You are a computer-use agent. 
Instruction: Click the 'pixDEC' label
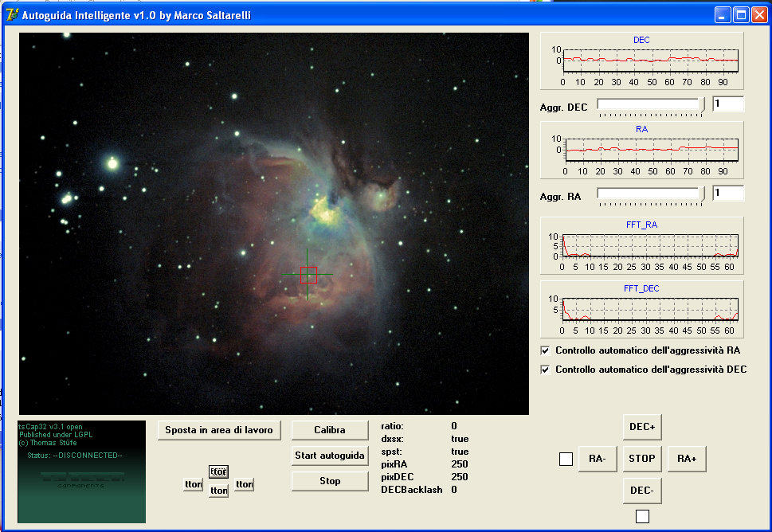pyautogui.click(x=398, y=477)
